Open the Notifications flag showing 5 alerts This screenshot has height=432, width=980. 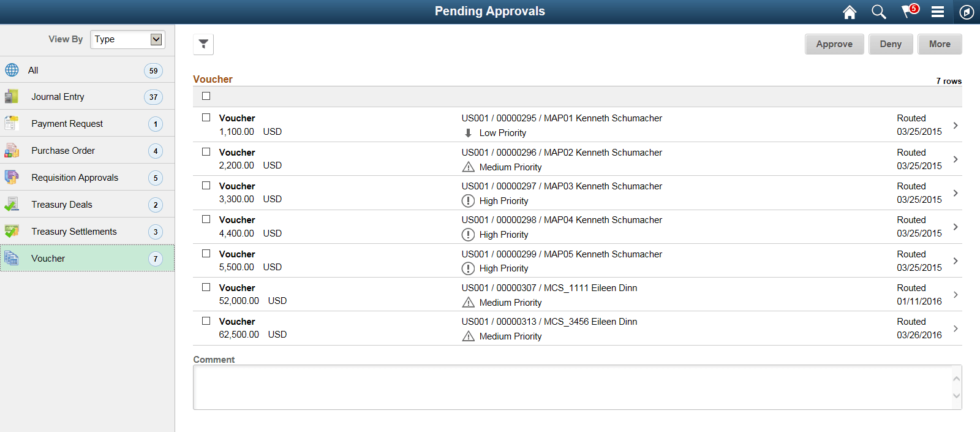click(908, 12)
